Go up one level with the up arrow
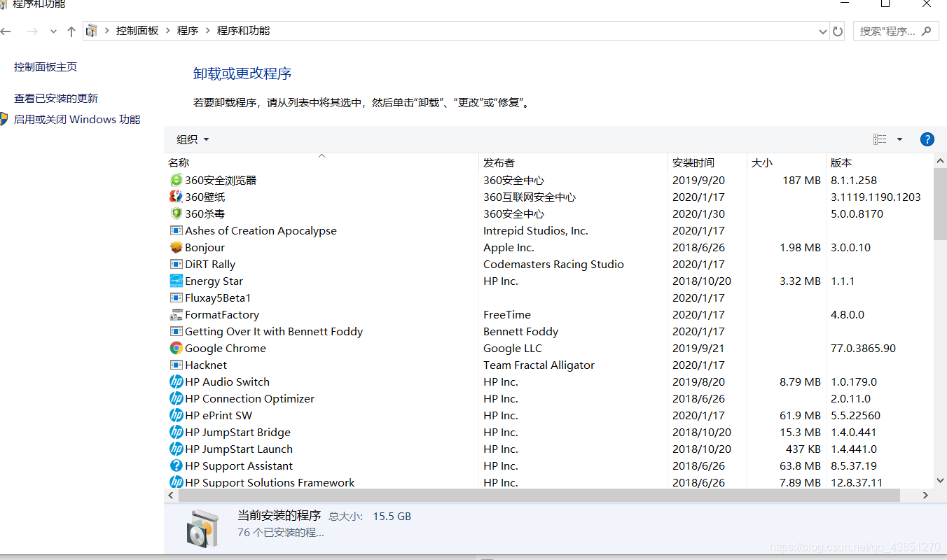The image size is (947, 560). point(71,31)
